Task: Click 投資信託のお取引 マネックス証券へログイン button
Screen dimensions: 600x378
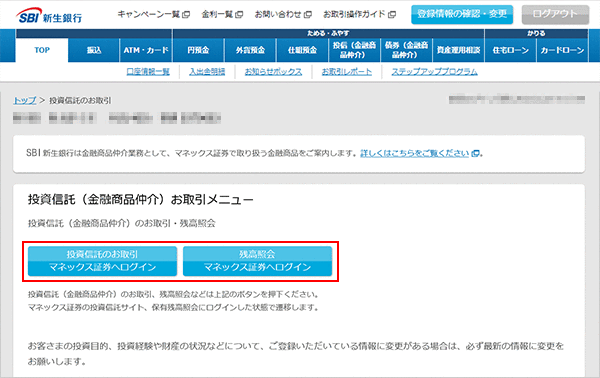Action: click(103, 261)
